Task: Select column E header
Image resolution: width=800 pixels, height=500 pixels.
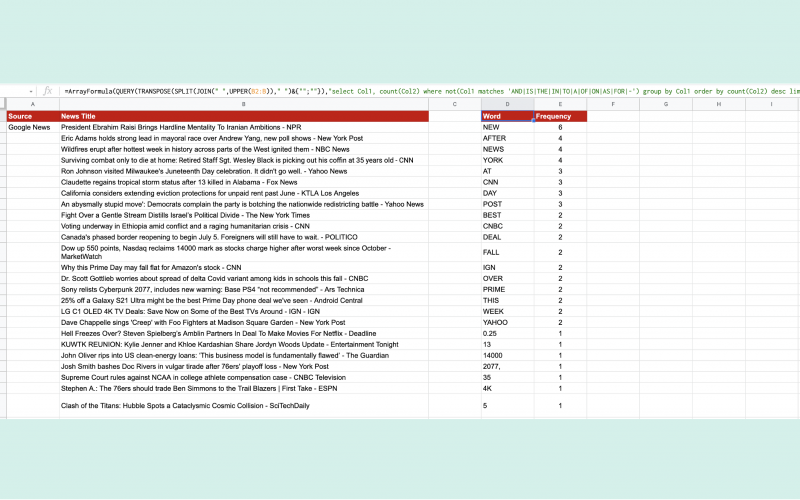Action: point(560,104)
